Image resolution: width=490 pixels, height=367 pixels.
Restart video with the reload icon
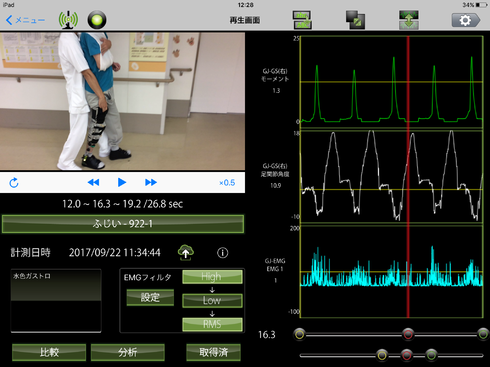point(14,183)
